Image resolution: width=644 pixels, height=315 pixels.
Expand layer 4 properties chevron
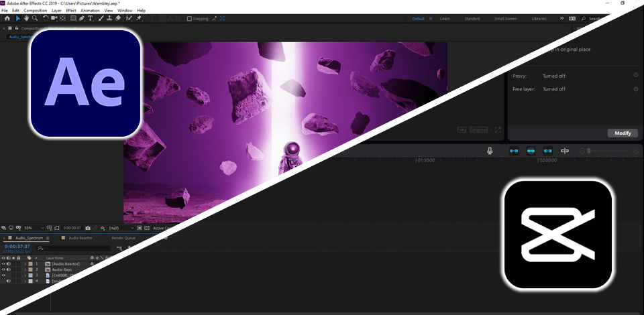tap(25, 281)
